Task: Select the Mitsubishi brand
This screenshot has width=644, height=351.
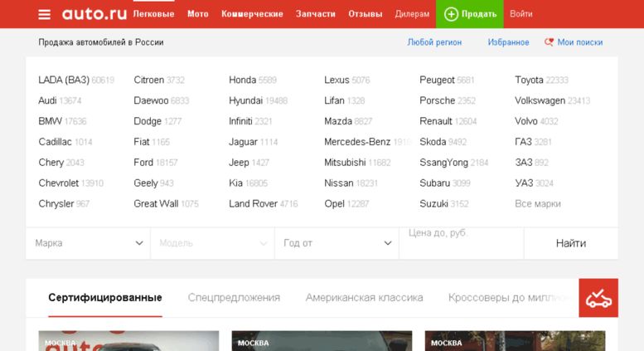Action: [x=345, y=163]
